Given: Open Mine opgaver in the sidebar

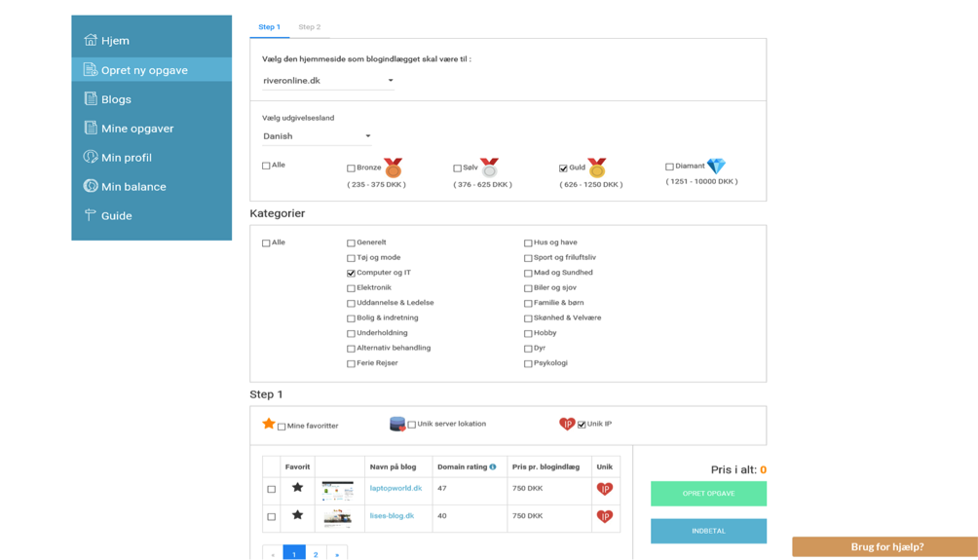Looking at the screenshot, I should 137,129.
